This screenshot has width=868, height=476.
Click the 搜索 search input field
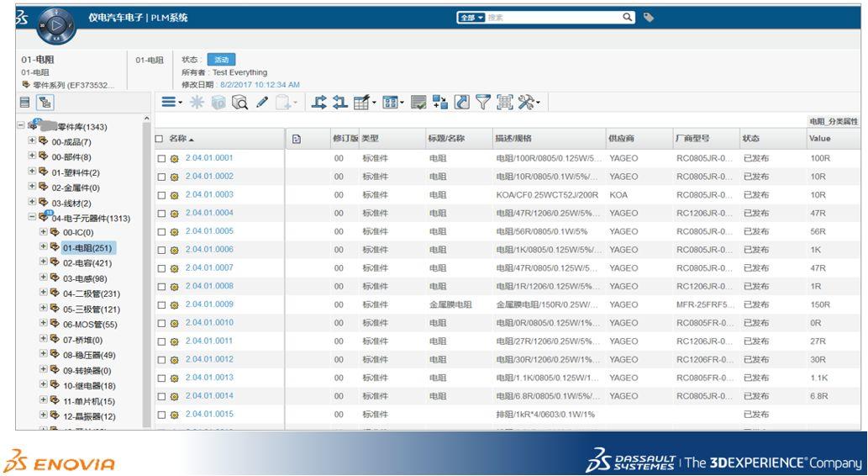tap(554, 18)
